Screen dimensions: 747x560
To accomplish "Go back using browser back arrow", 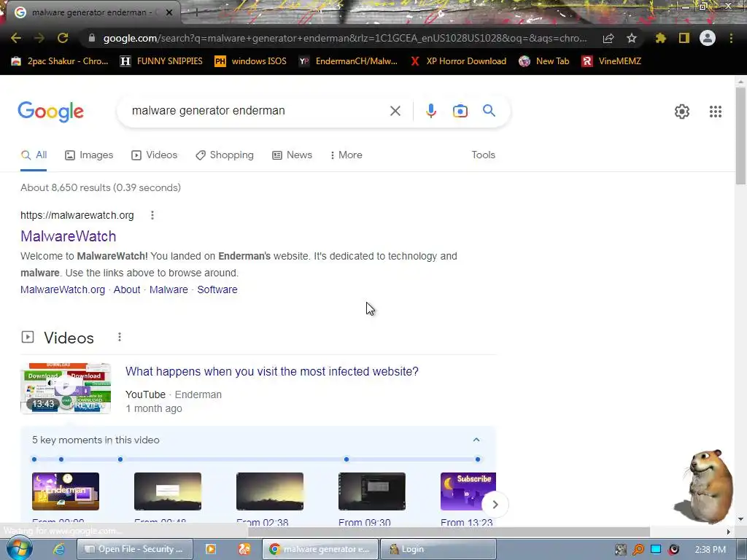I will (16, 38).
